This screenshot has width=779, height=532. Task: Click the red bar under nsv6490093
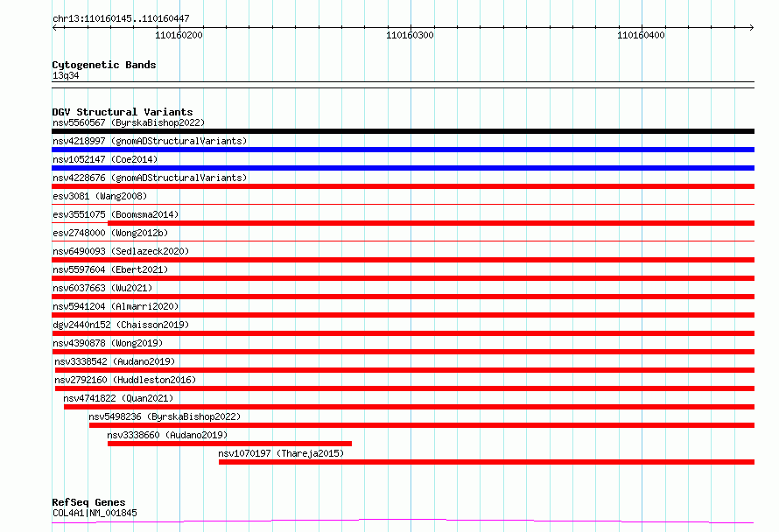[x=403, y=260]
